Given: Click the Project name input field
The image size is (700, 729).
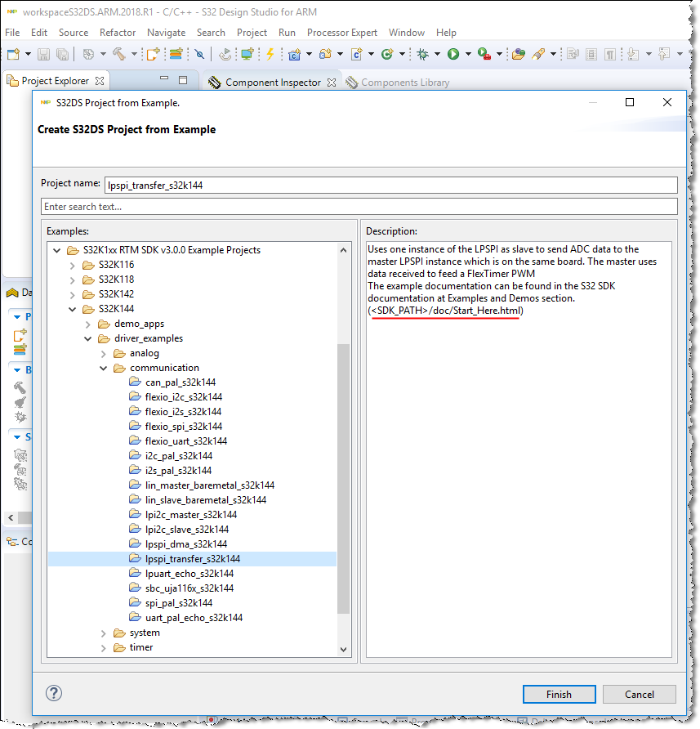Looking at the screenshot, I should click(x=391, y=185).
